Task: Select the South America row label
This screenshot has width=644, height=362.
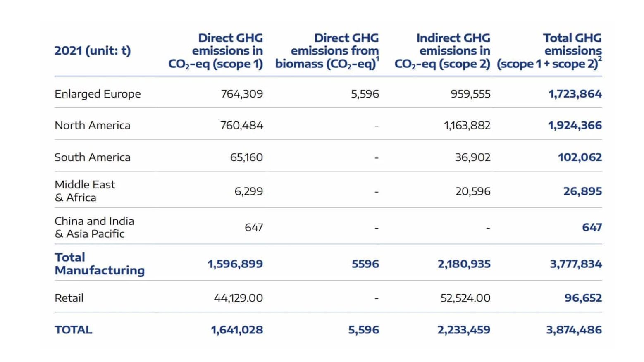Action: click(92, 157)
